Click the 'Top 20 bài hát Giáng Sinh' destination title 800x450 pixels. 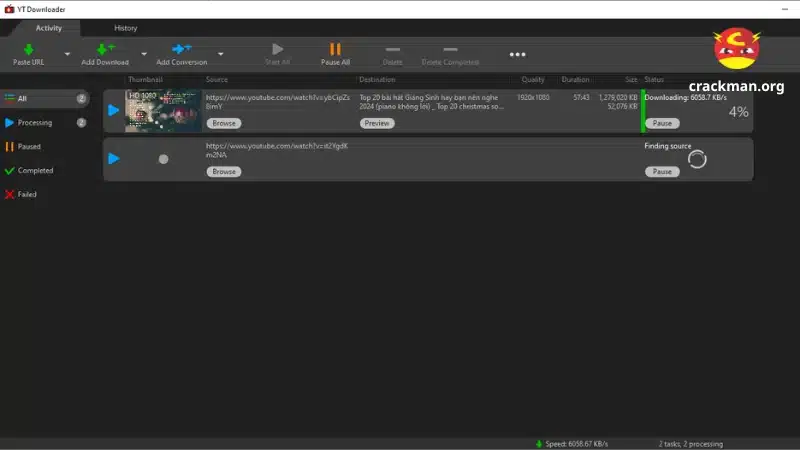point(432,102)
